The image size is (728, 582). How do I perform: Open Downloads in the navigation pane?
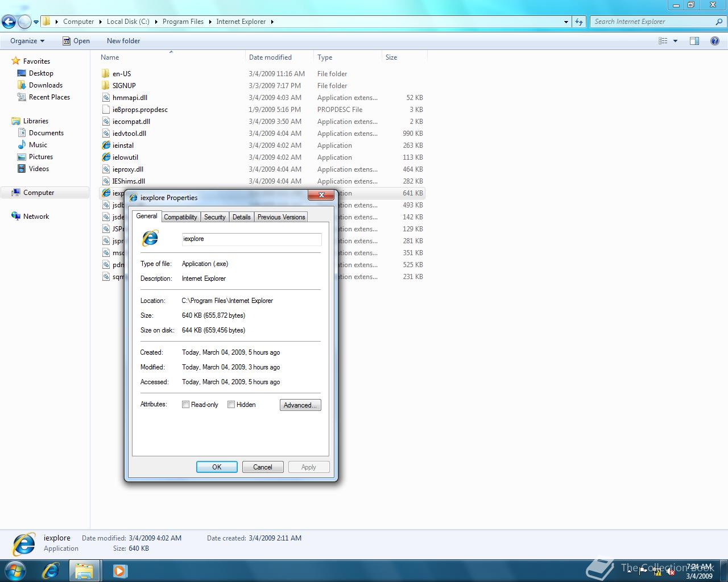45,85
